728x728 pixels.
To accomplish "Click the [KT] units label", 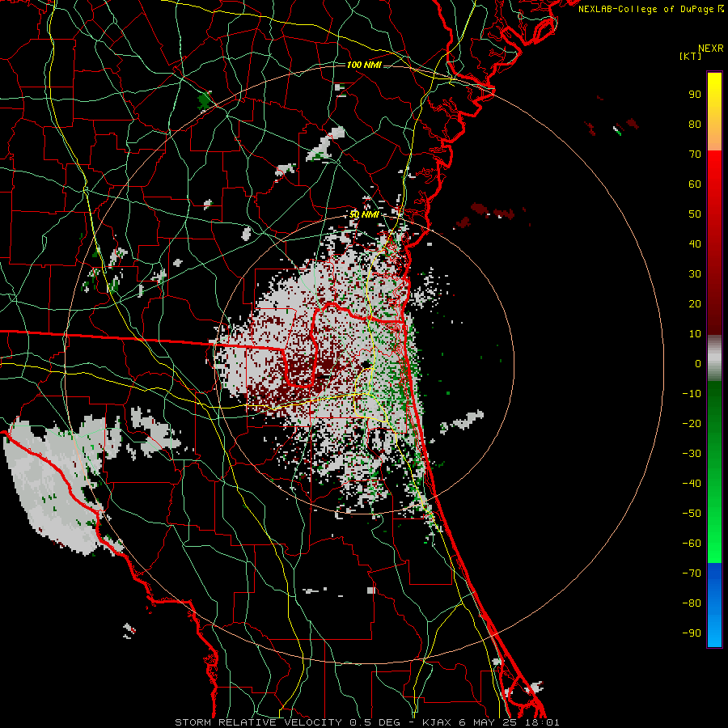I will point(690,56).
